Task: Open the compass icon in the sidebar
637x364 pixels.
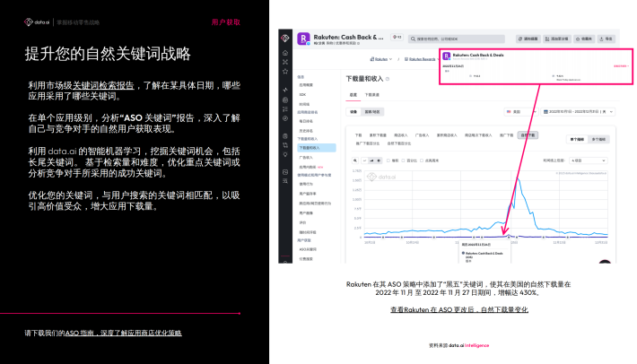Action: pos(285,118)
